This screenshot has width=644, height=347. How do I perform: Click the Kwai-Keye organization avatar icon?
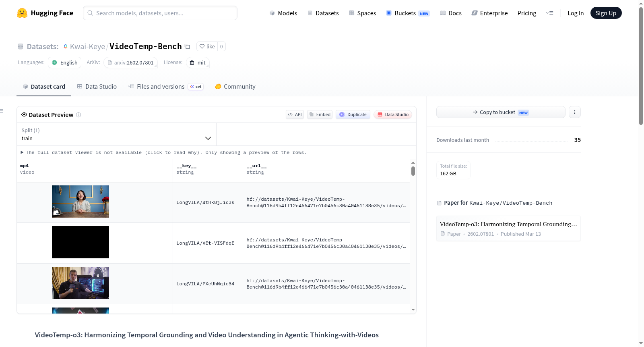pos(66,46)
